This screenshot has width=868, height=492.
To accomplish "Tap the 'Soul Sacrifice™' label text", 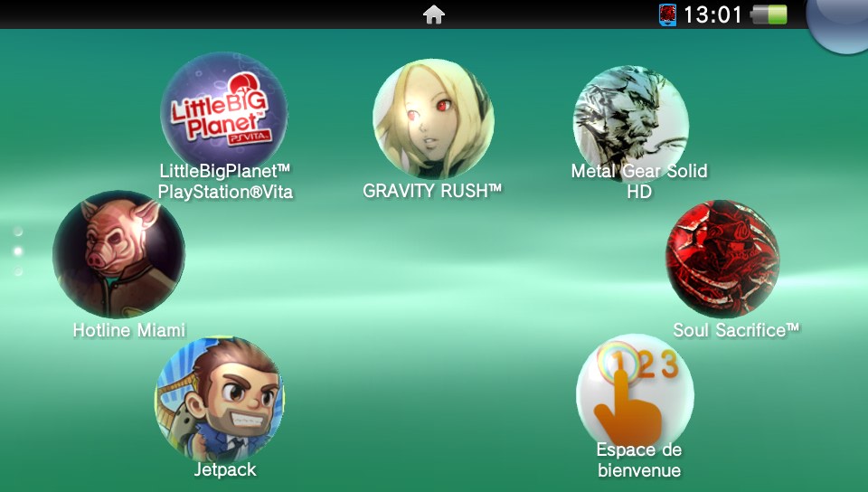I will tap(736, 330).
